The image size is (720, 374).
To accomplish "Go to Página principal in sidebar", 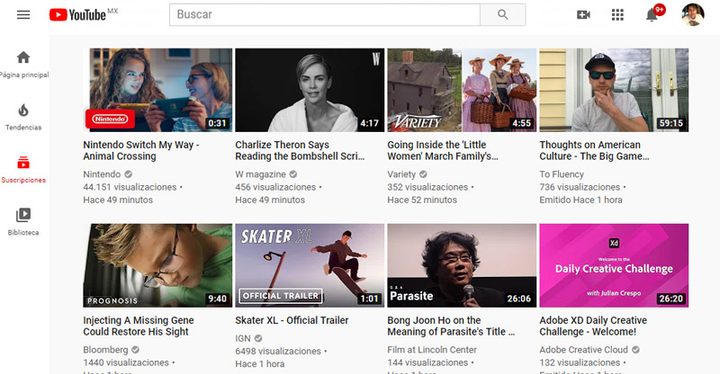I will click(x=23, y=64).
